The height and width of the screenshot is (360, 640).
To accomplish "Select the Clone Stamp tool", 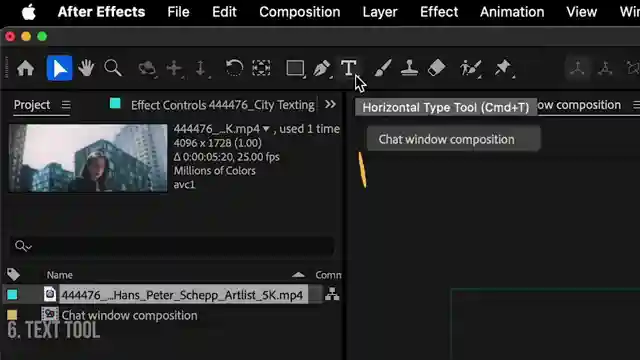I will point(409,68).
